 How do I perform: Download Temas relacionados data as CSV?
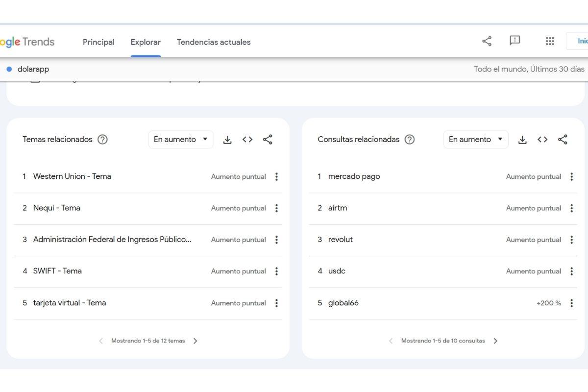(x=227, y=140)
